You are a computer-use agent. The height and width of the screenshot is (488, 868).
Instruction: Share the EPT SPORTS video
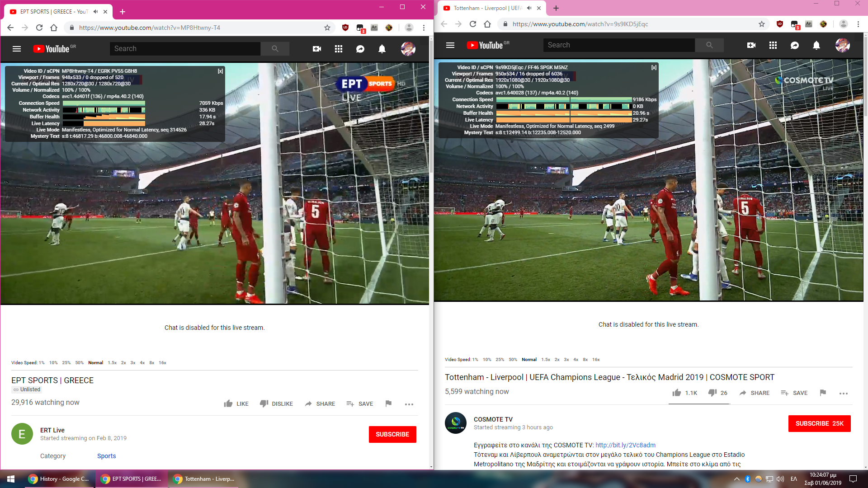[320, 404]
